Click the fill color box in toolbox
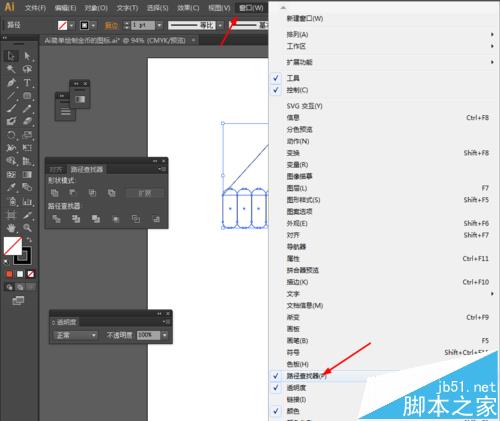Image resolution: width=500 pixels, height=421 pixels. click(x=13, y=246)
